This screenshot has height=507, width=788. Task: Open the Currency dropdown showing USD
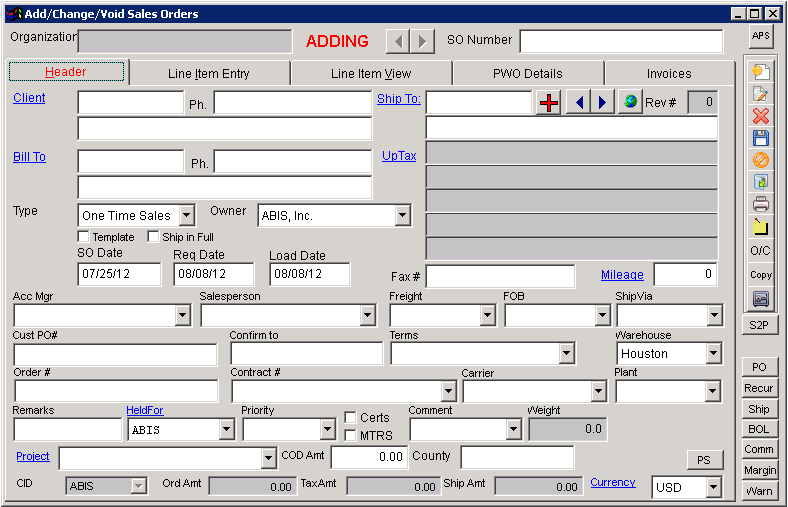(712, 488)
